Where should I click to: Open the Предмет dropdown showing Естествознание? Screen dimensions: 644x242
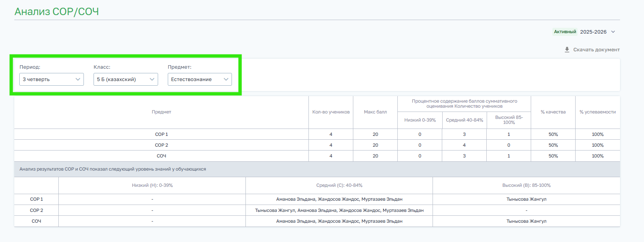coord(200,79)
